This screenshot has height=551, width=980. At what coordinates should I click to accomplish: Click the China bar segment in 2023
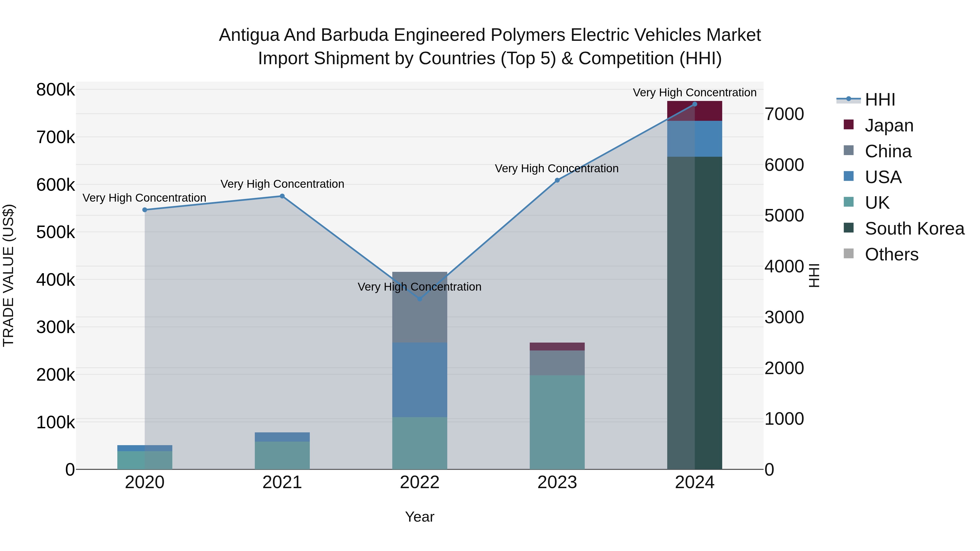point(557,363)
